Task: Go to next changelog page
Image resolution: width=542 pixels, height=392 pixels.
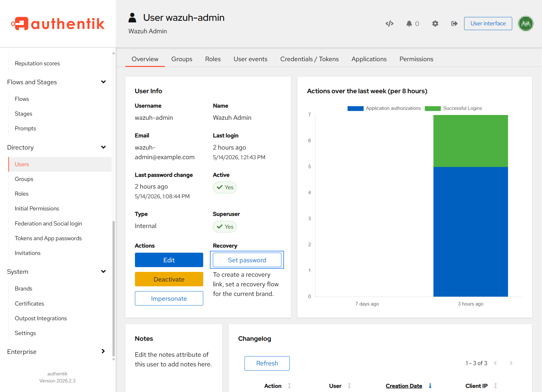Action: point(511,363)
